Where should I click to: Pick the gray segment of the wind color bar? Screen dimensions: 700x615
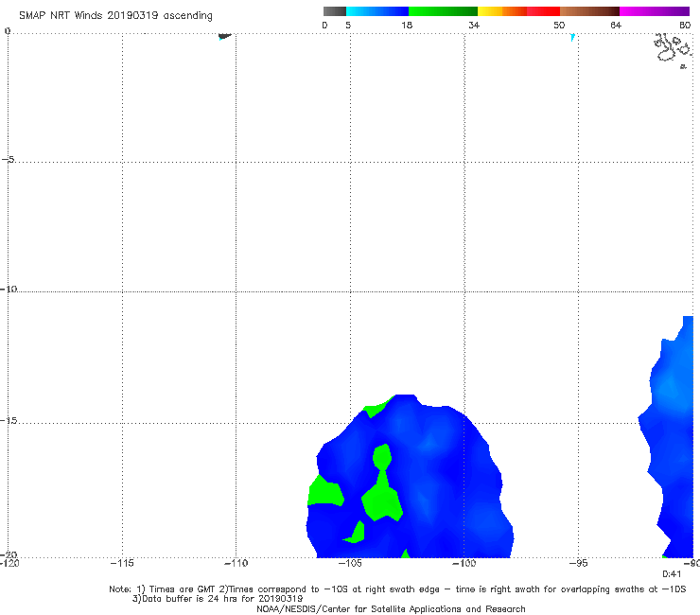pyautogui.click(x=335, y=11)
